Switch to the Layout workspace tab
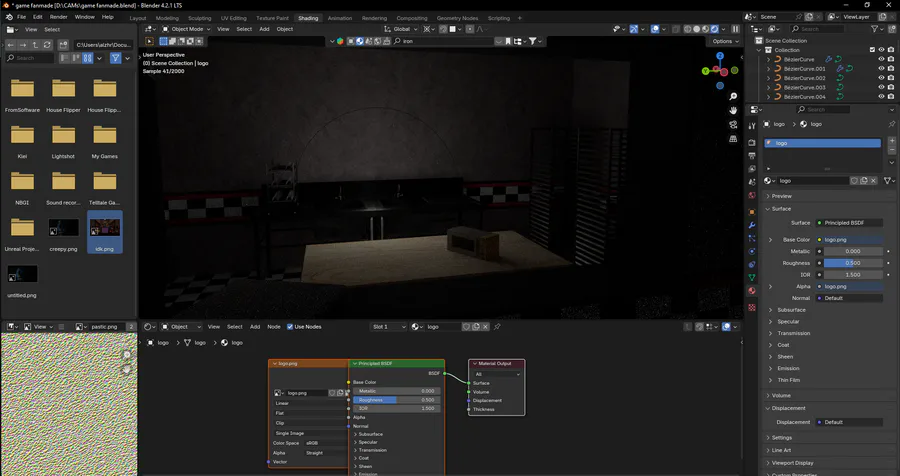 point(138,18)
